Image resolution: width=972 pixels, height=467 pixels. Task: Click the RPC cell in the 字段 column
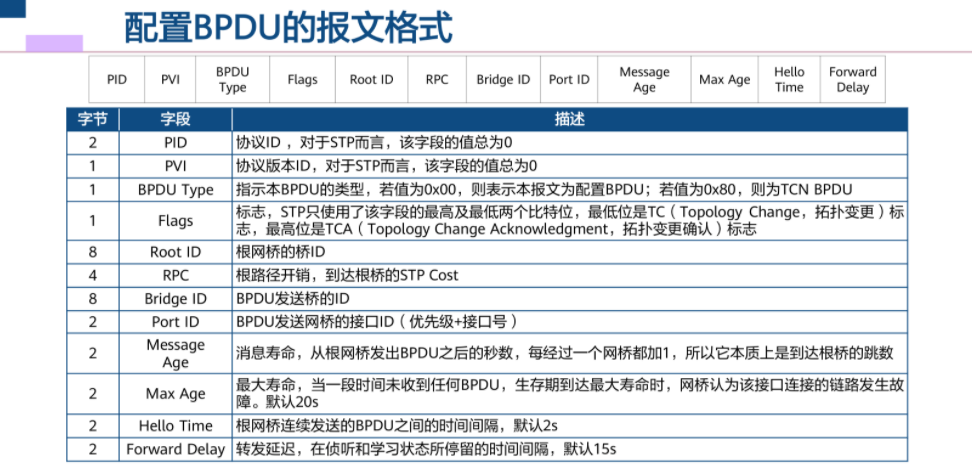click(x=175, y=275)
